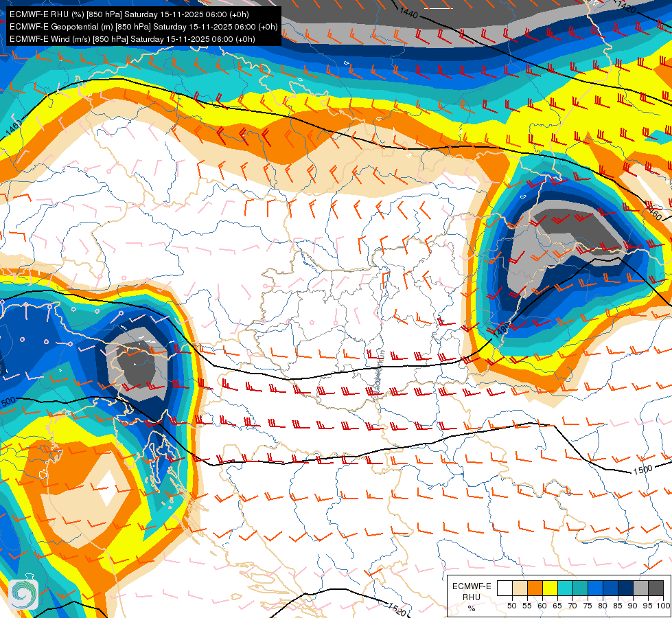The height and width of the screenshot is (618, 672).
Task: Click the cyan legend swatch for 65-70%
Action: tap(566, 588)
